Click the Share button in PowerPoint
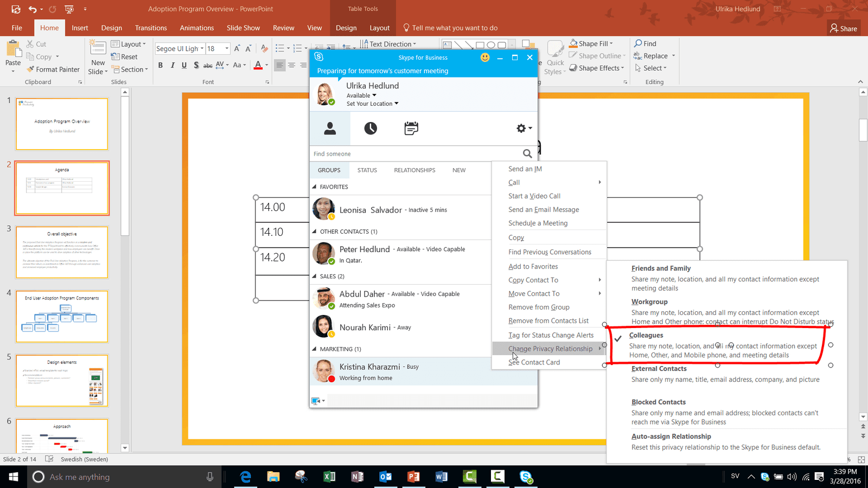Image resolution: width=868 pixels, height=488 pixels. tap(844, 28)
